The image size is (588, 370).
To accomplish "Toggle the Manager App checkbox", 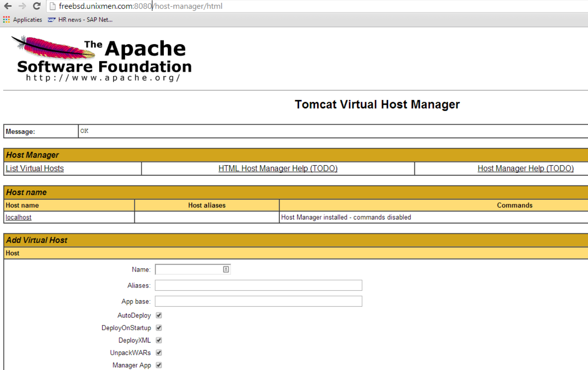I will pos(159,365).
